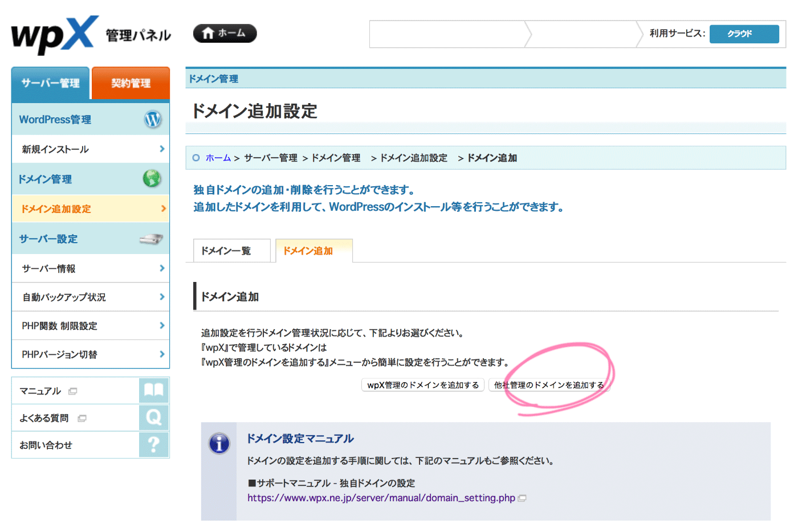Open PHP関数 制限設定 menu item
This screenshot has height=532, width=798.
91,326
